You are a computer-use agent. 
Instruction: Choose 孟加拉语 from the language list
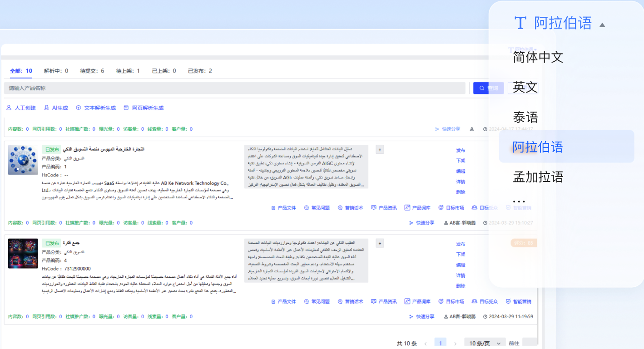click(538, 177)
